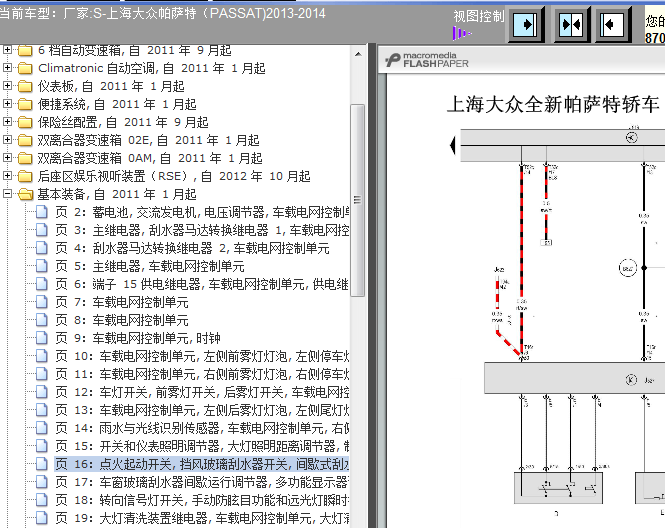Select 保险丝配置, 自 2011 年 9 月起 folder
Screen dimensions: 665x528
(123, 123)
